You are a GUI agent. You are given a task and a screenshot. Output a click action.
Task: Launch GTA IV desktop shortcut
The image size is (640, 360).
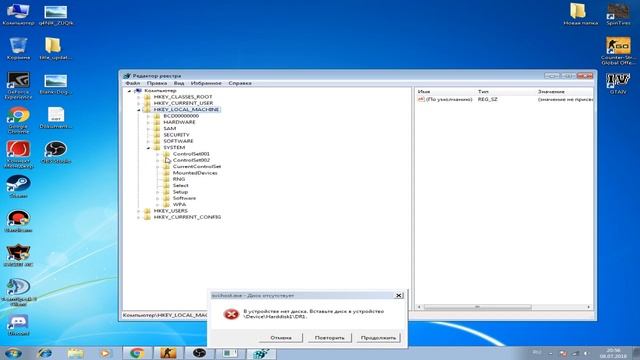point(618,83)
